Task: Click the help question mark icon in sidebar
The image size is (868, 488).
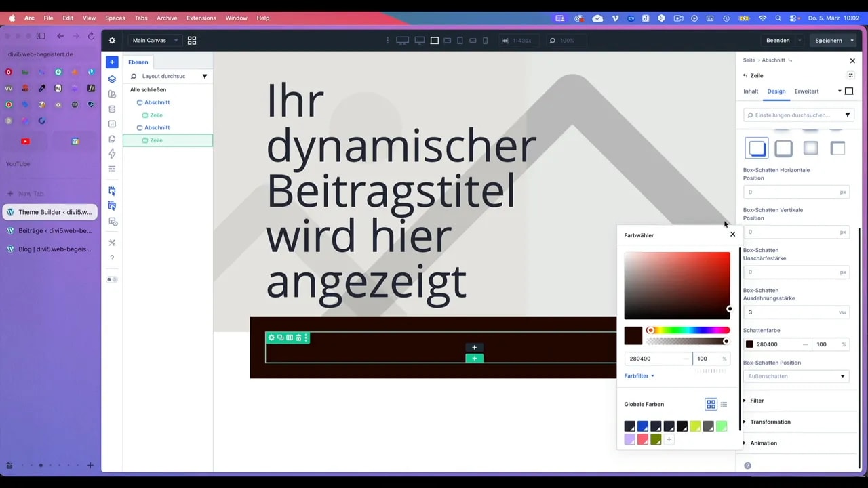Action: 112,258
